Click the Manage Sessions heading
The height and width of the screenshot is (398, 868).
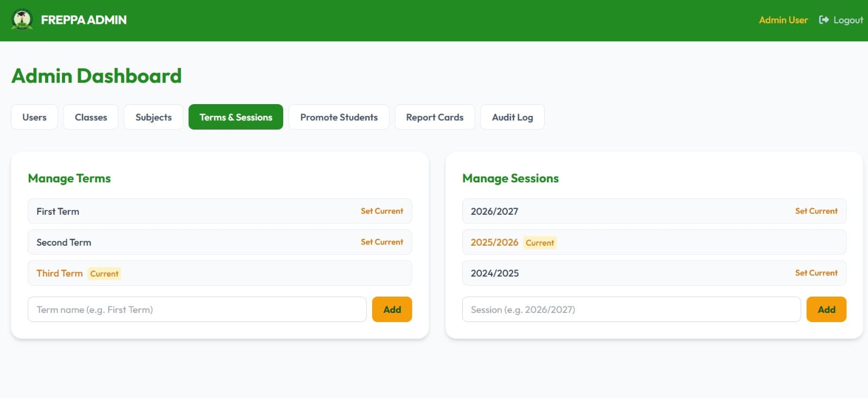510,178
